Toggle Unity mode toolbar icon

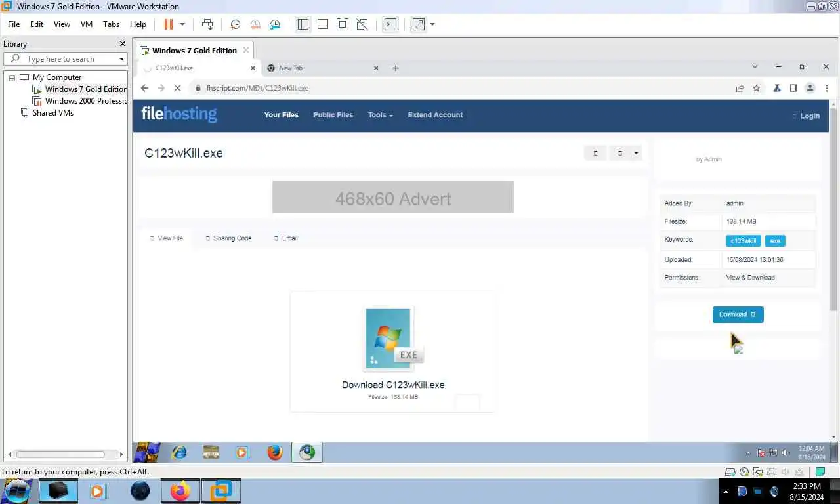pyautogui.click(x=362, y=24)
